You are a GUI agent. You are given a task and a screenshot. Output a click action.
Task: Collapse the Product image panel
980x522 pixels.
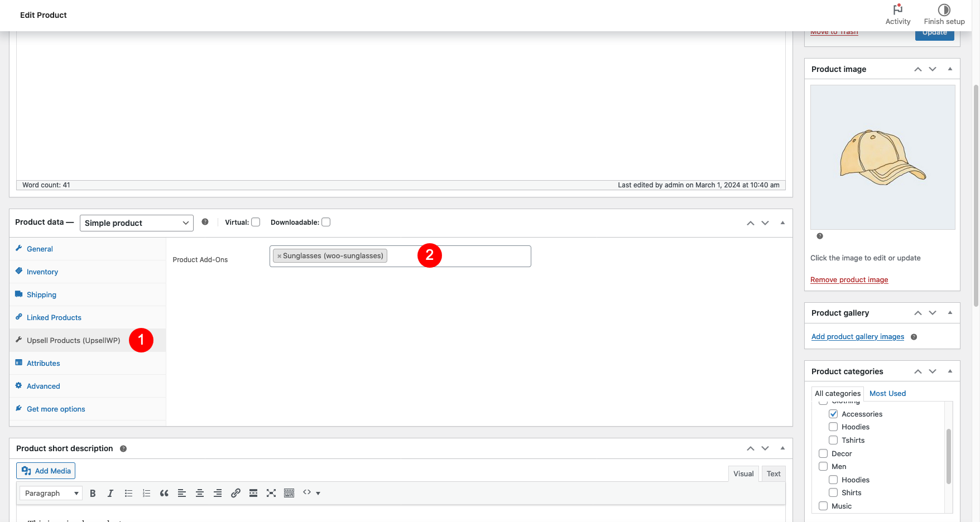point(950,69)
